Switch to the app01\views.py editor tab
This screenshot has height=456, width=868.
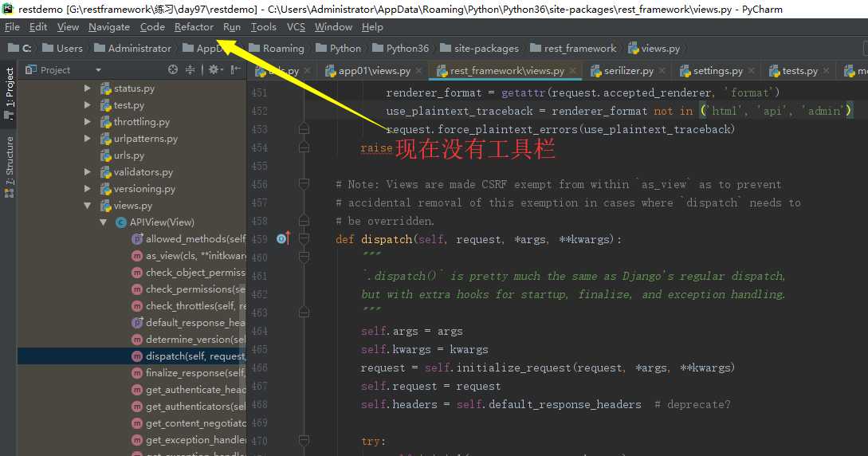[374, 71]
